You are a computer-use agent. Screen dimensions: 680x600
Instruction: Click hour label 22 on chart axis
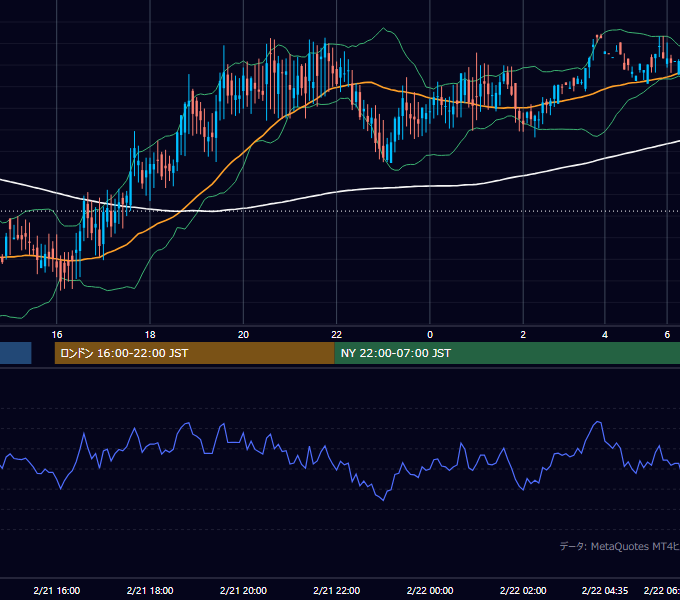click(x=337, y=335)
